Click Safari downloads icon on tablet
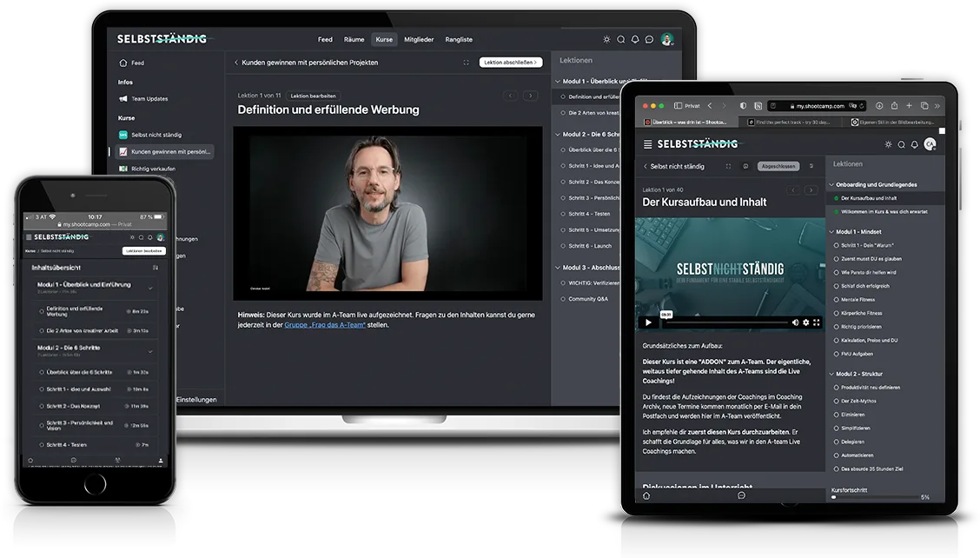The height and width of the screenshot is (558, 980). (x=878, y=106)
